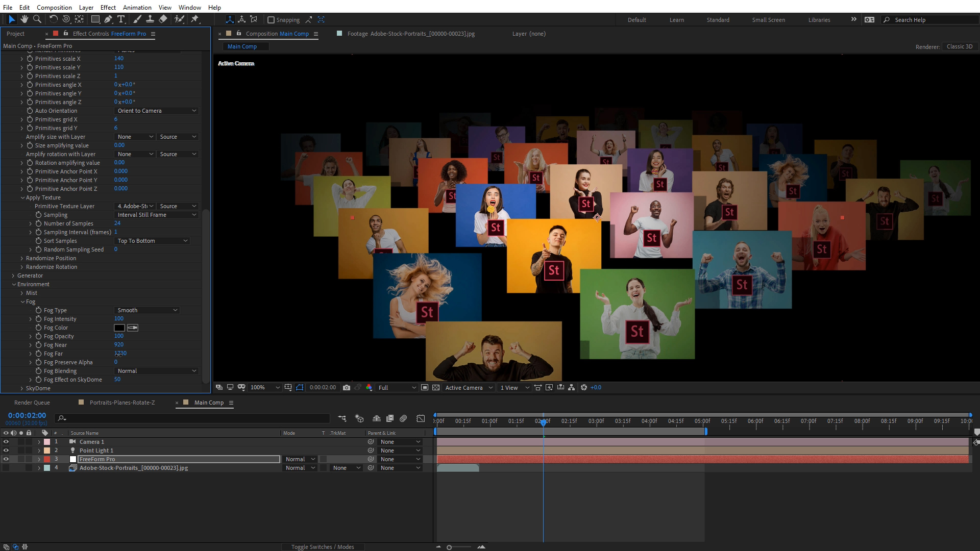Select the Zoom tool in toolbar
The width and height of the screenshot is (980, 551).
coord(37,19)
